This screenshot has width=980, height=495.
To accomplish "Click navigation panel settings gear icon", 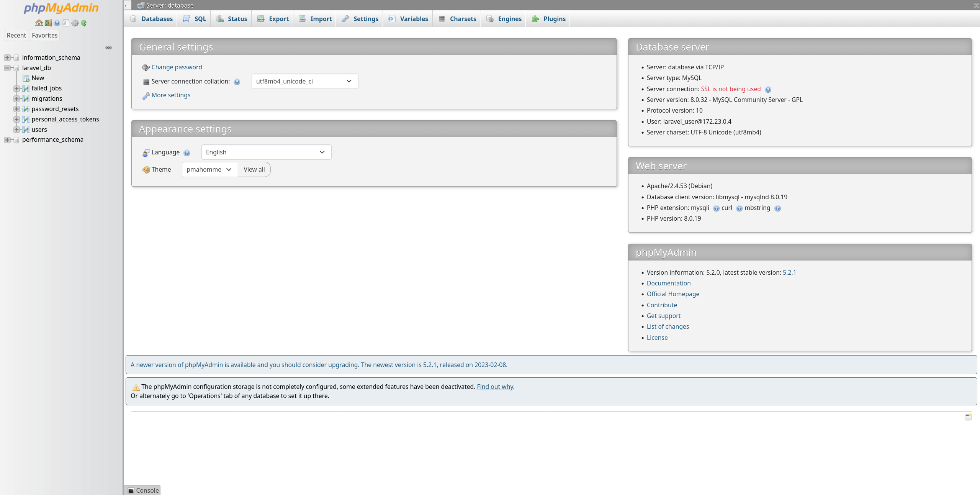I will 75,23.
